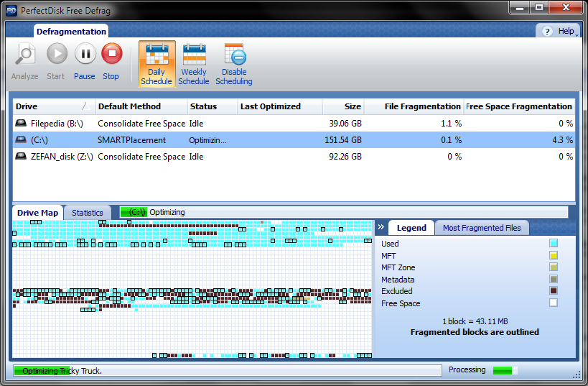The height and width of the screenshot is (386, 588).
Task: Click the PerfectDisk app icon in title bar
Action: coord(11,11)
